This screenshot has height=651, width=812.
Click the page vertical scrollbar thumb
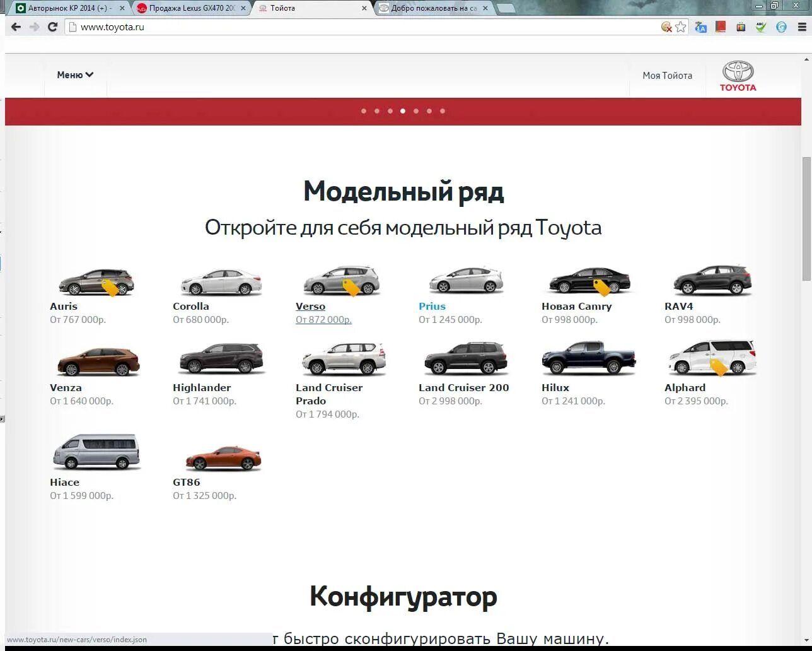coord(806,218)
